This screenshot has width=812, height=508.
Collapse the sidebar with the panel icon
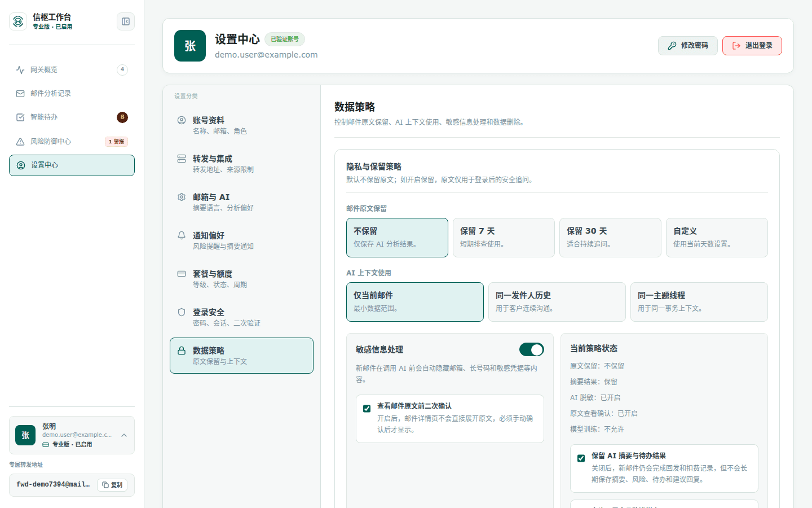point(126,21)
